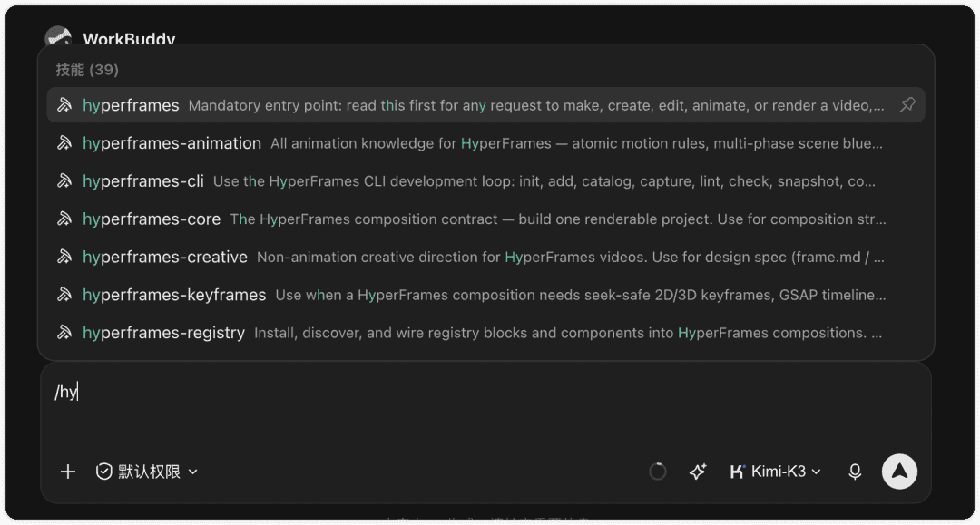The width and height of the screenshot is (980, 525).
Task: Select the hyperframes skill entry
Action: pyautogui.click(x=485, y=105)
